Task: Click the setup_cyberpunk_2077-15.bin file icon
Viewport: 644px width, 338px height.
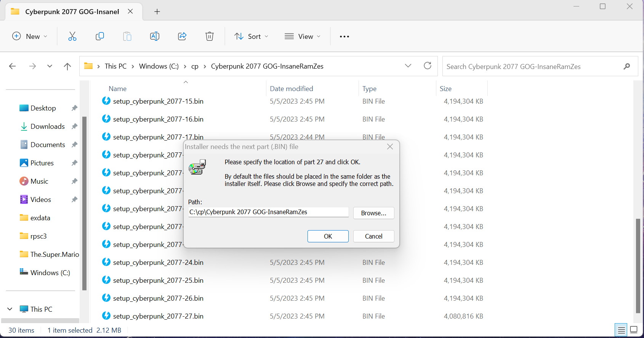Action: (106, 101)
